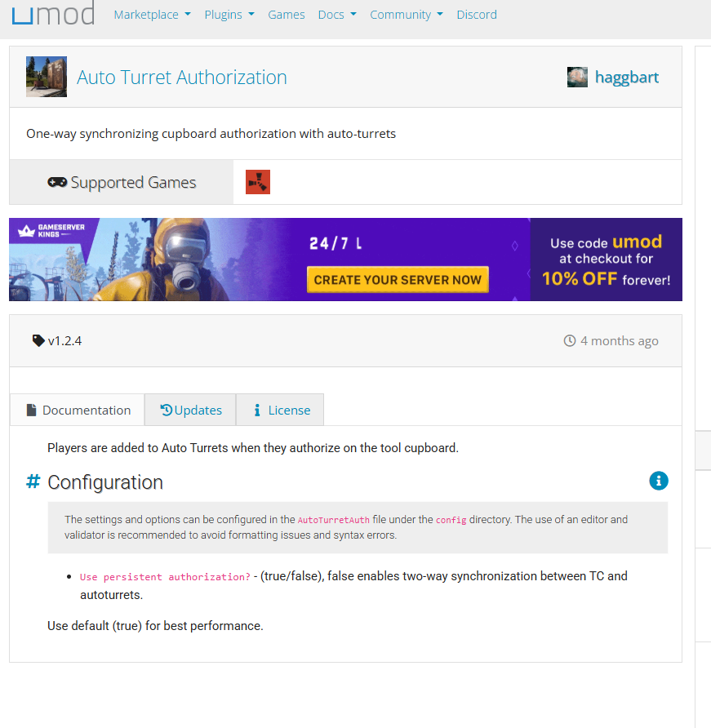Open the Rust supported game icon
711x728 pixels.
tap(258, 182)
